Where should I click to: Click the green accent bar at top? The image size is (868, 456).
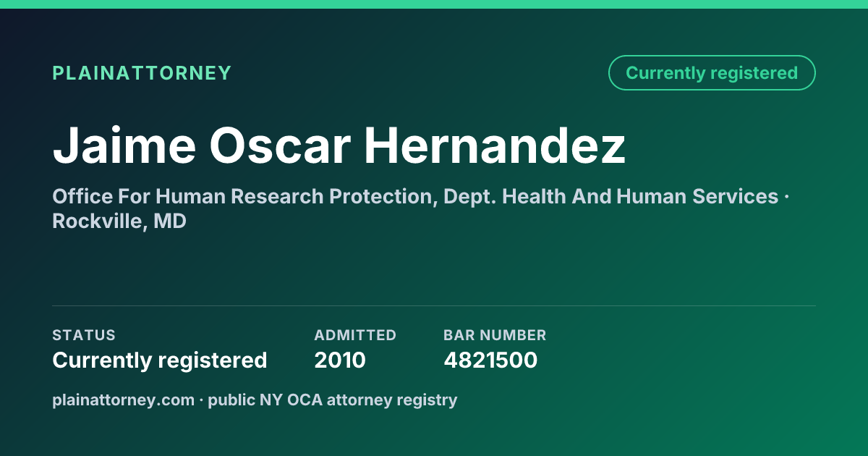tap(434, 4)
